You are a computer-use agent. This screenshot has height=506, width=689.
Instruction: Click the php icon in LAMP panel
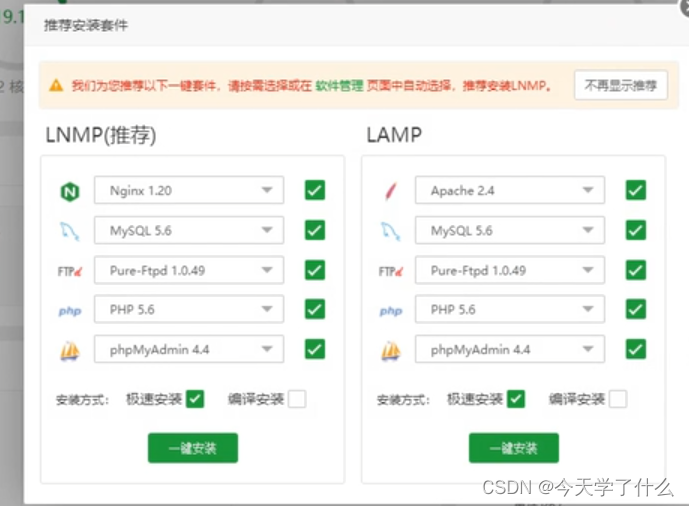391,311
